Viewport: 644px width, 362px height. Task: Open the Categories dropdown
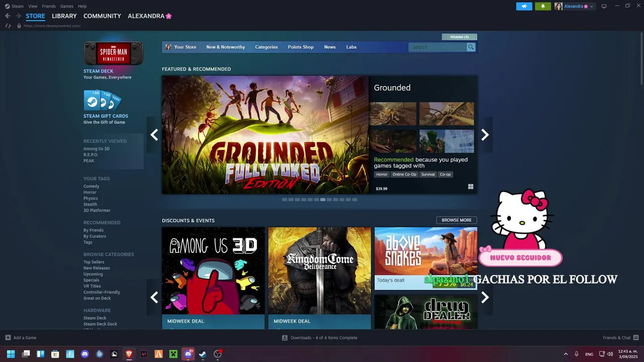coord(266,47)
